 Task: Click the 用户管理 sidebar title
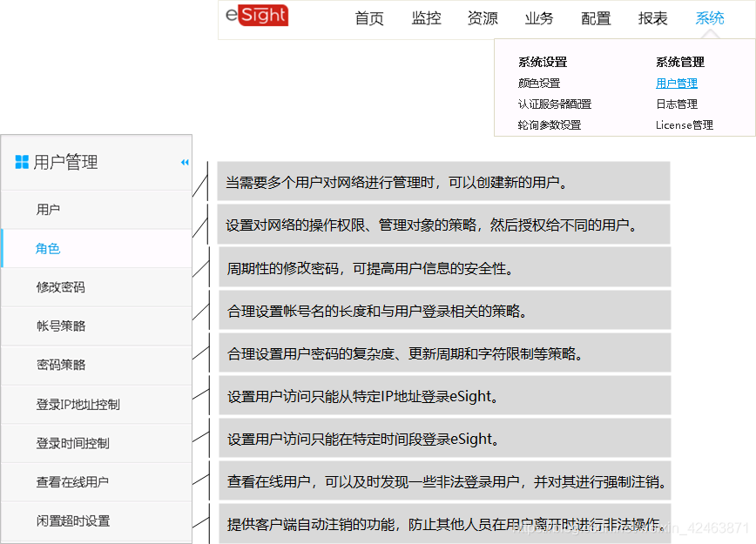click(x=65, y=163)
